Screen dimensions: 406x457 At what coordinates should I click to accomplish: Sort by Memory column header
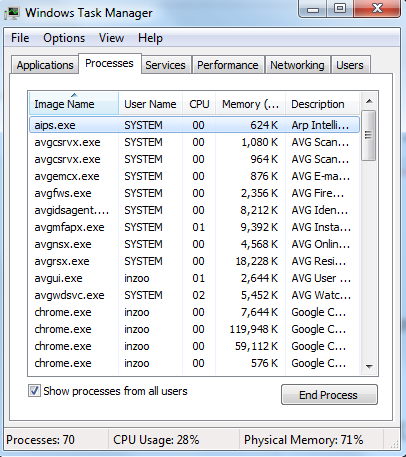point(250,104)
